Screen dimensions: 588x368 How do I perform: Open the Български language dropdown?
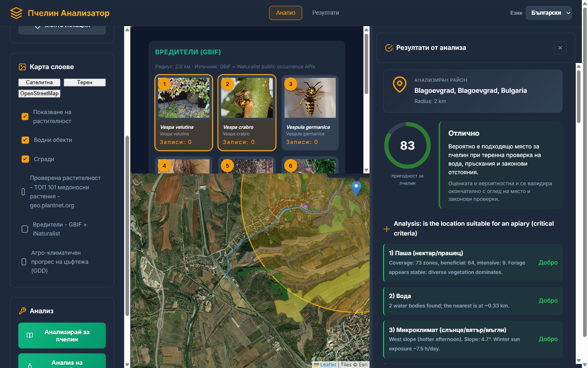(x=548, y=13)
